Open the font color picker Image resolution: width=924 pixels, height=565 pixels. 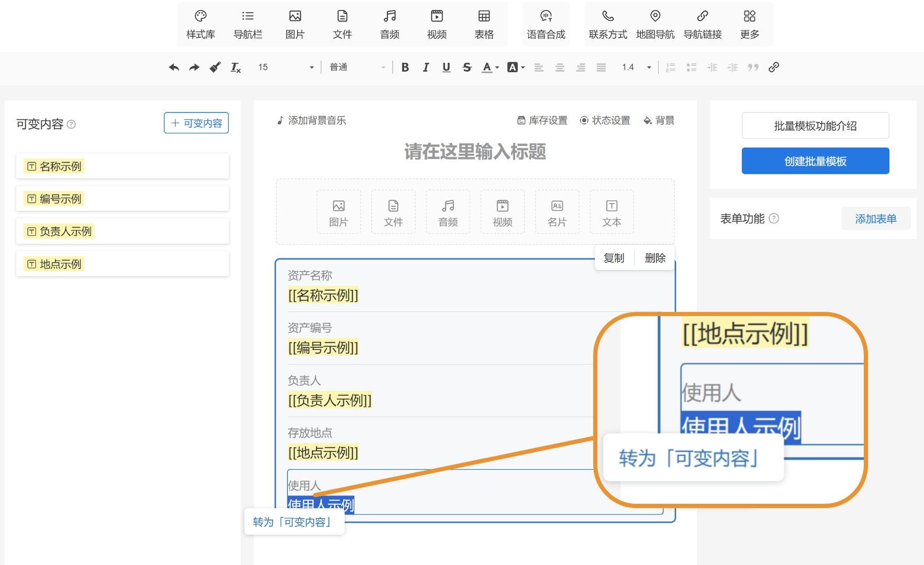click(490, 67)
